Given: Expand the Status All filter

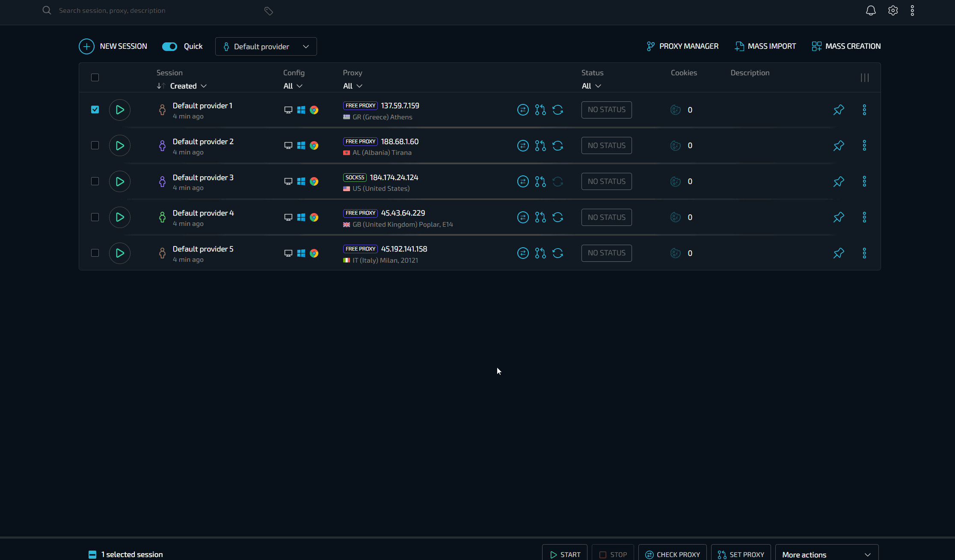Looking at the screenshot, I should pyautogui.click(x=591, y=86).
